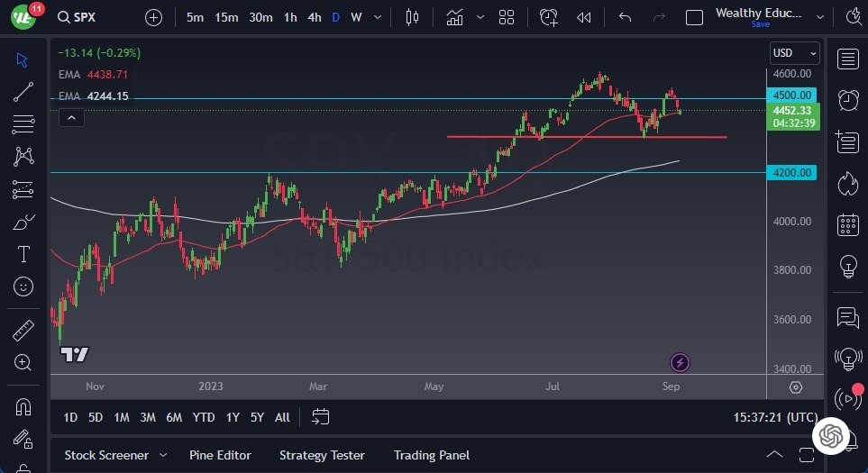The height and width of the screenshot is (473, 868).
Task: Open the Pine Editor tab
Action: click(220, 455)
